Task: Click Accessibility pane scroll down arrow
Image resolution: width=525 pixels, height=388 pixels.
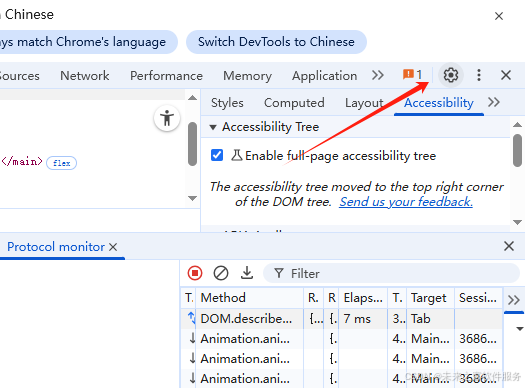Action: tap(517, 222)
